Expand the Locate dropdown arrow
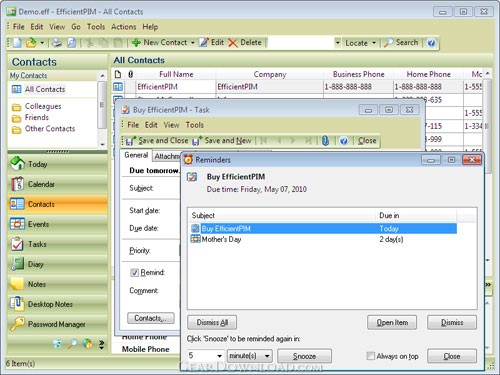Viewport: 500px width, 375px height. point(374,43)
